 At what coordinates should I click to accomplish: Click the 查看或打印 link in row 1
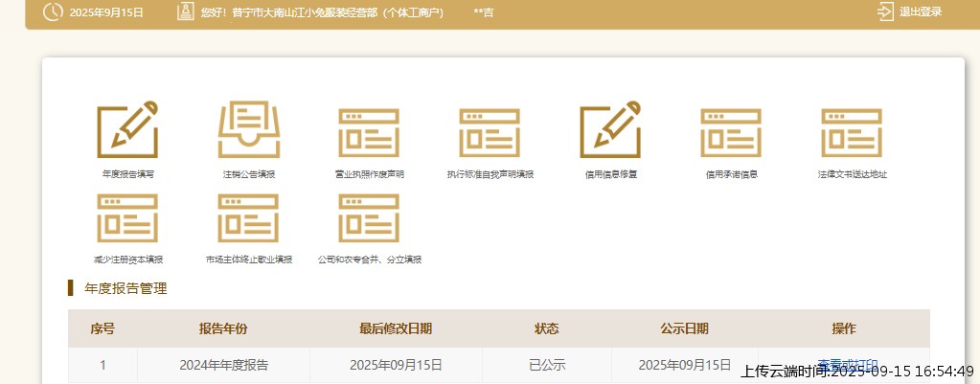pos(848,364)
